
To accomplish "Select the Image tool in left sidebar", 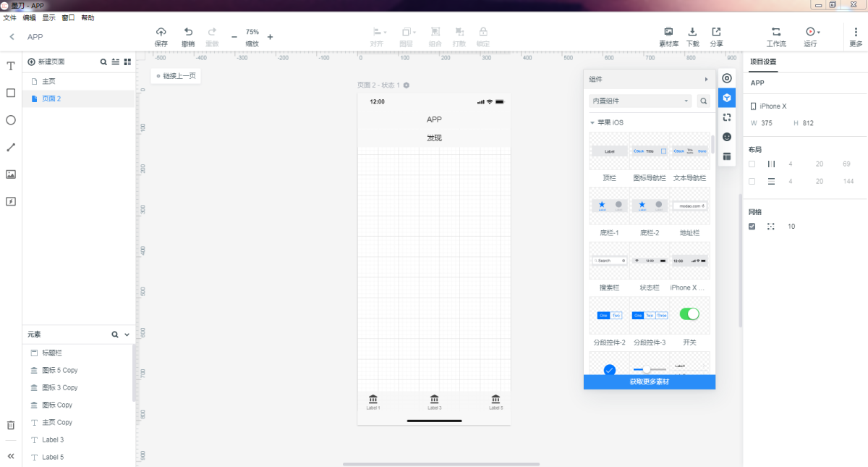I will 11,174.
